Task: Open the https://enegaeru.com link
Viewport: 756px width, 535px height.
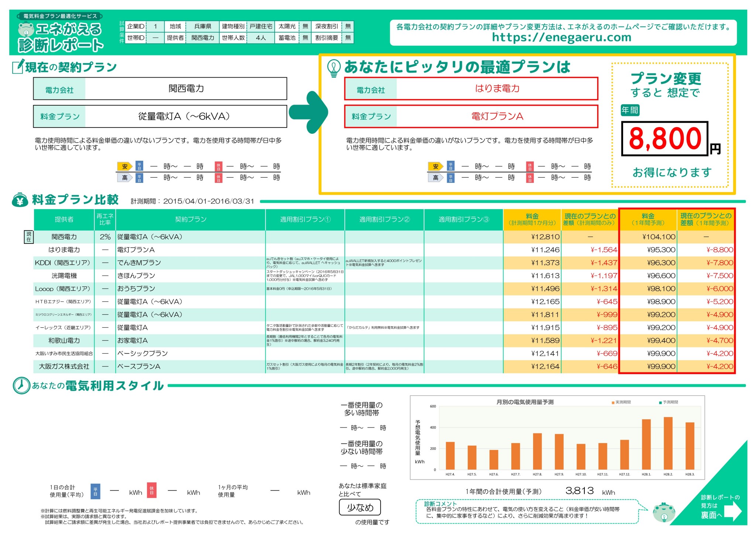Action: (x=561, y=37)
